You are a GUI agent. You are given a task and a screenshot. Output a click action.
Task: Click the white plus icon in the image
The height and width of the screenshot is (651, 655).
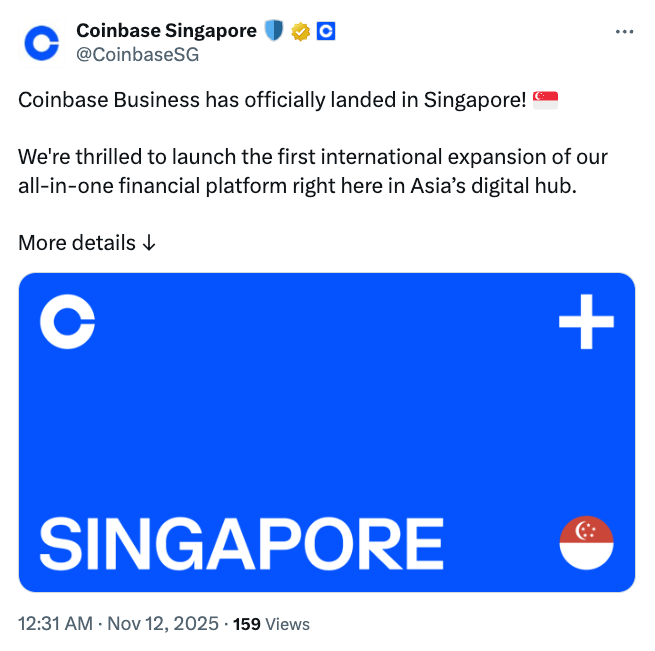[585, 323]
